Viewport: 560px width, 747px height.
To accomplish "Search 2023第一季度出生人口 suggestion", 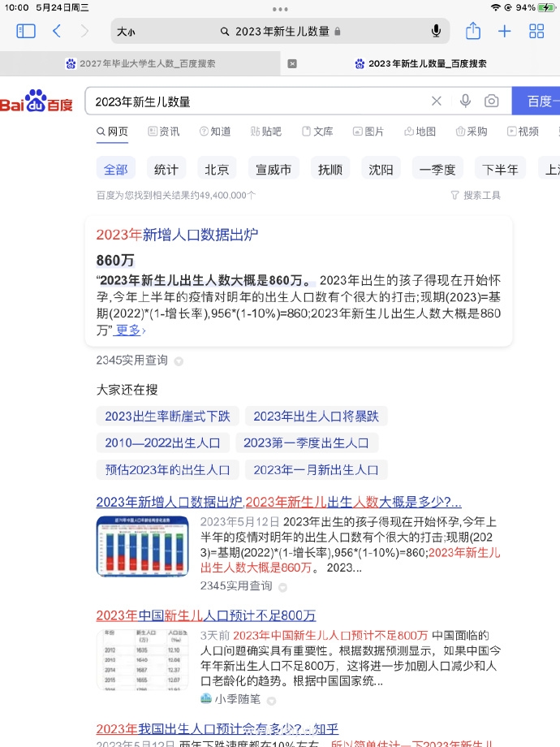I will (306, 443).
